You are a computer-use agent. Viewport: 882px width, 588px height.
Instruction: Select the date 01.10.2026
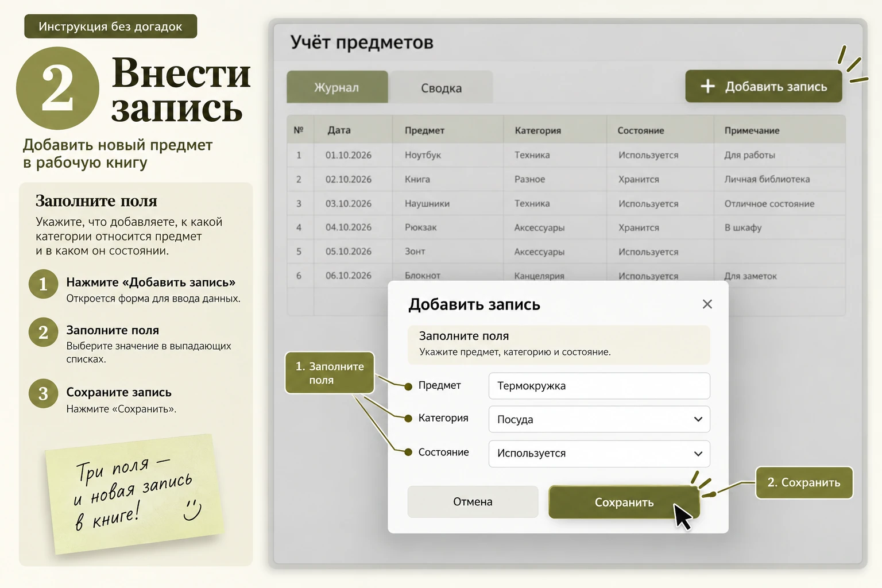coord(349,155)
